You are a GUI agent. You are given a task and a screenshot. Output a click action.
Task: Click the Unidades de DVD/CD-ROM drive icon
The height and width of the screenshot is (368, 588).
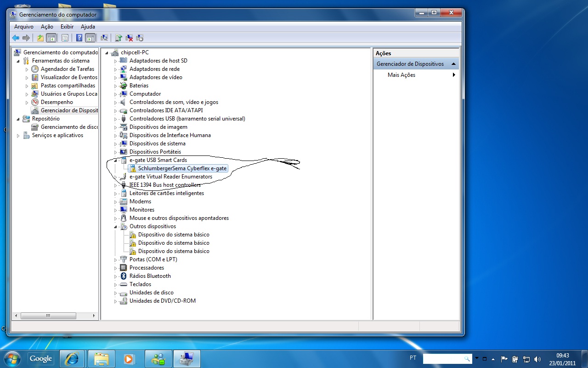(123, 301)
